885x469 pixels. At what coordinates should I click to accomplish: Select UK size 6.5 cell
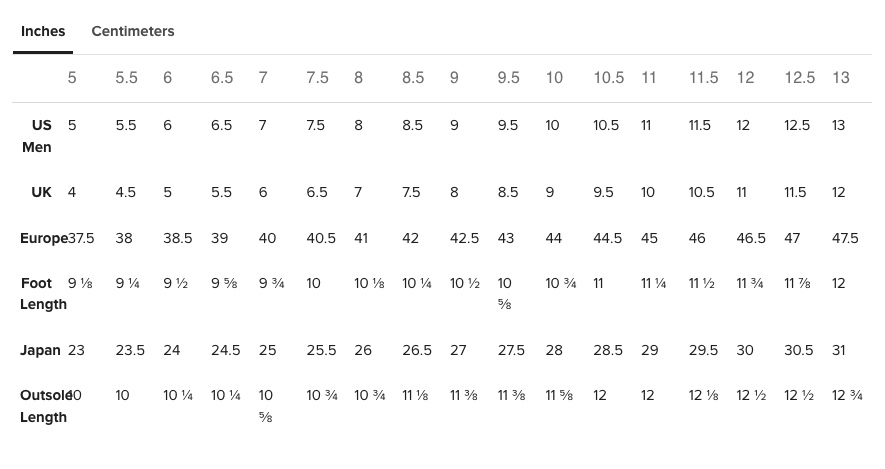coord(317,192)
